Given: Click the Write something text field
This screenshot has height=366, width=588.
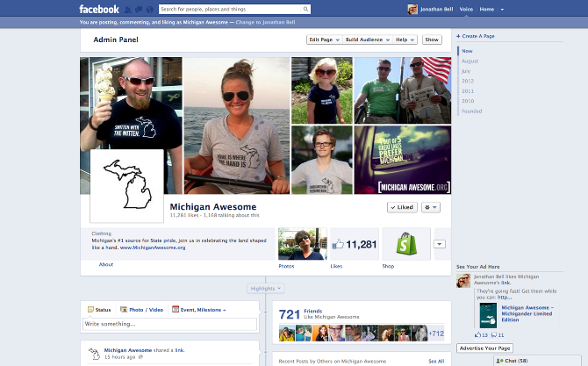Looking at the screenshot, I should 169,325.
